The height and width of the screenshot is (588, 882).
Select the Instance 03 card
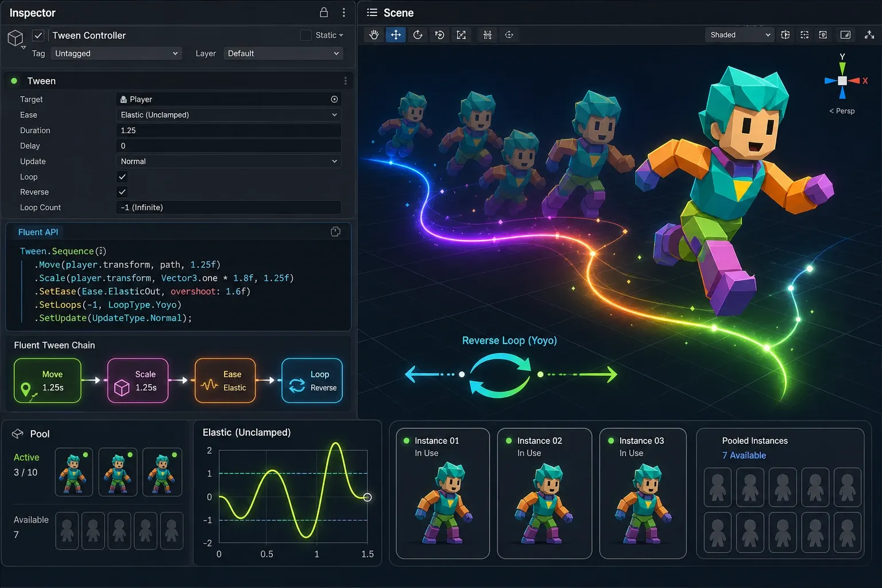click(x=643, y=493)
